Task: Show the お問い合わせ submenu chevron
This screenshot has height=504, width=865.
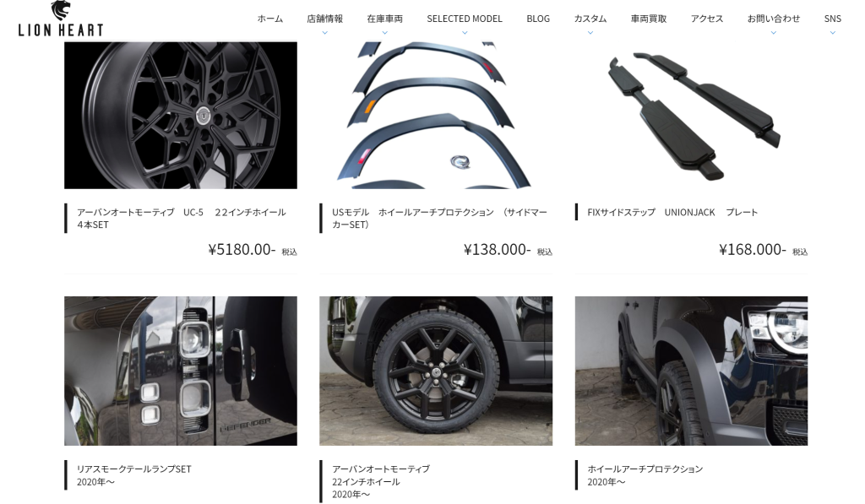Action: click(774, 33)
